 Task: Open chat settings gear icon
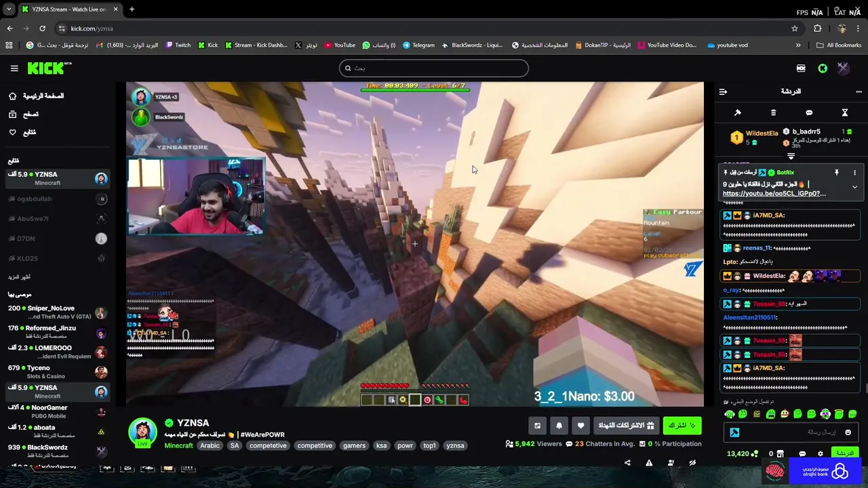pos(821,453)
